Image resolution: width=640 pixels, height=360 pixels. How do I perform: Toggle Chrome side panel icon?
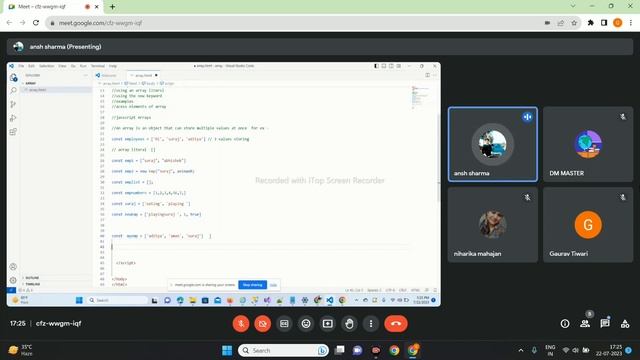point(604,23)
